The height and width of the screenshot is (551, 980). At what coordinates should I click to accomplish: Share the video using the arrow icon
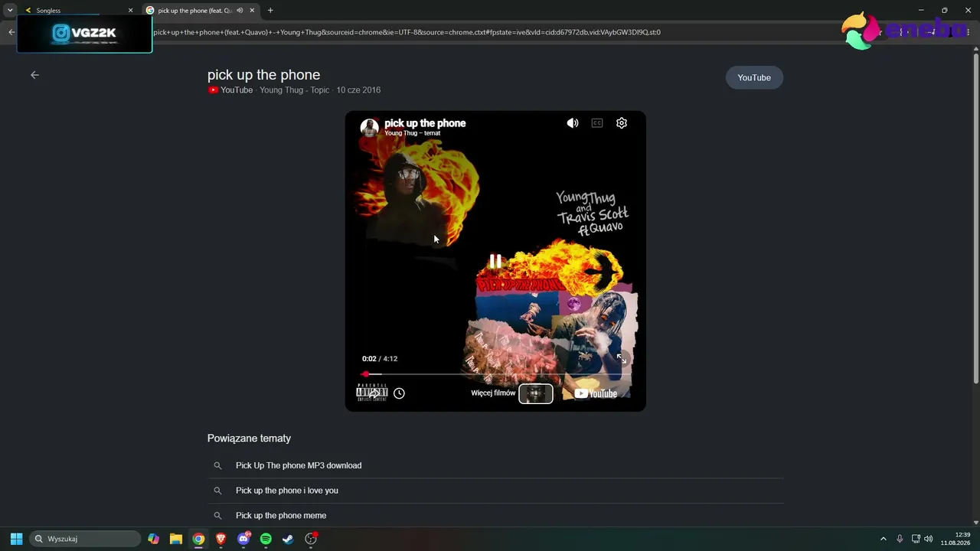point(373,393)
